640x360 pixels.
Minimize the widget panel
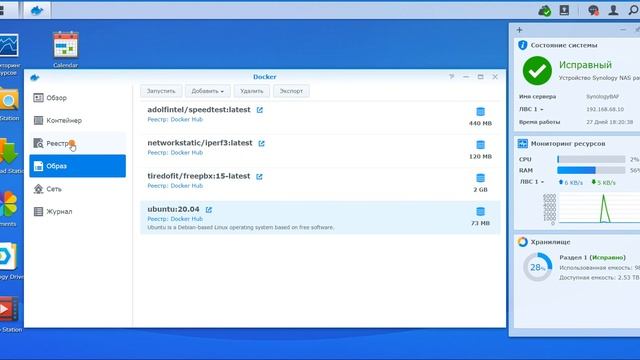(623, 30)
